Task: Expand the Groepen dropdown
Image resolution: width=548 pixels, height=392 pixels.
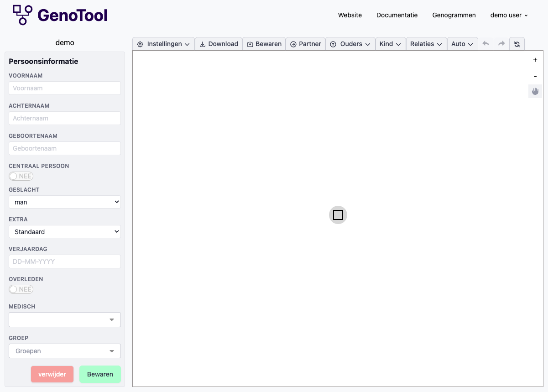Action: pos(65,351)
